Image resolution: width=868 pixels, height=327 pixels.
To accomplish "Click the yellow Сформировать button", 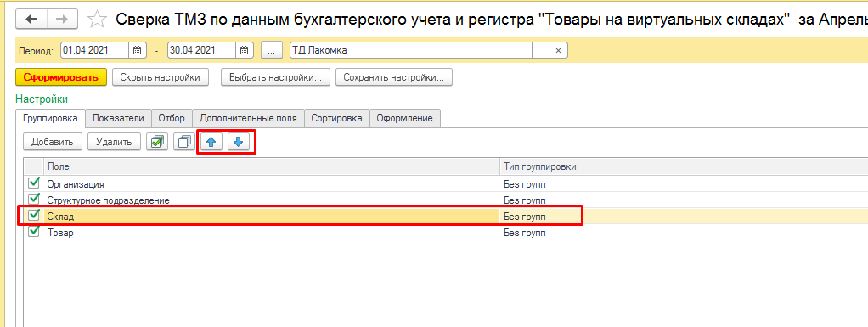I will [x=61, y=77].
